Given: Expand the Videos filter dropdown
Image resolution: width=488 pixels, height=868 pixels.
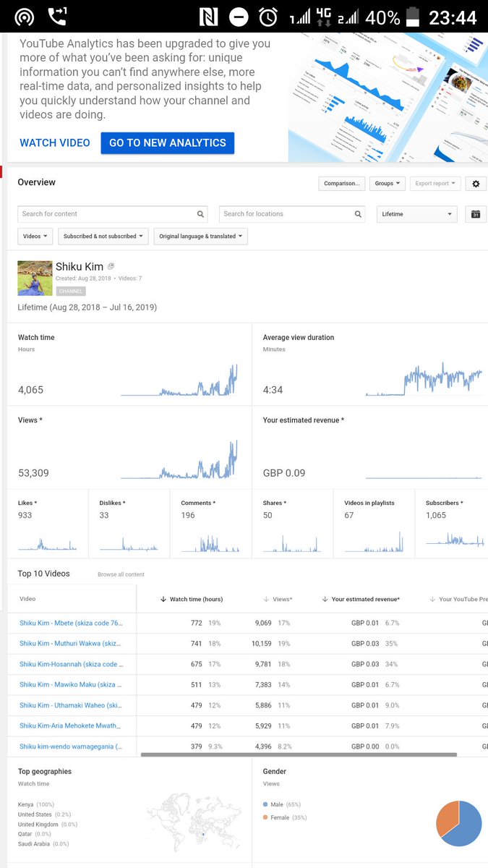Looking at the screenshot, I should pyautogui.click(x=35, y=237).
